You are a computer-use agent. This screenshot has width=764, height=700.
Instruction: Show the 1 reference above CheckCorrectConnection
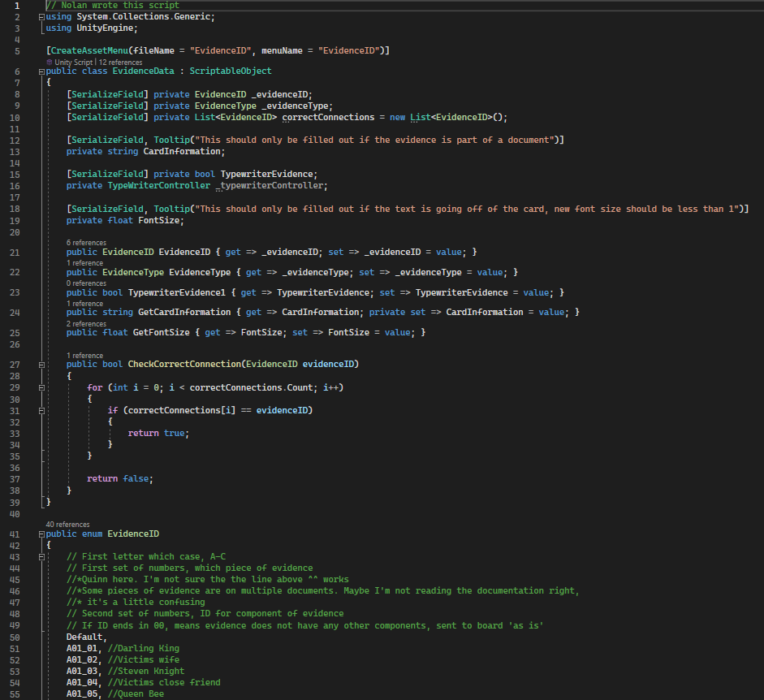(x=84, y=356)
